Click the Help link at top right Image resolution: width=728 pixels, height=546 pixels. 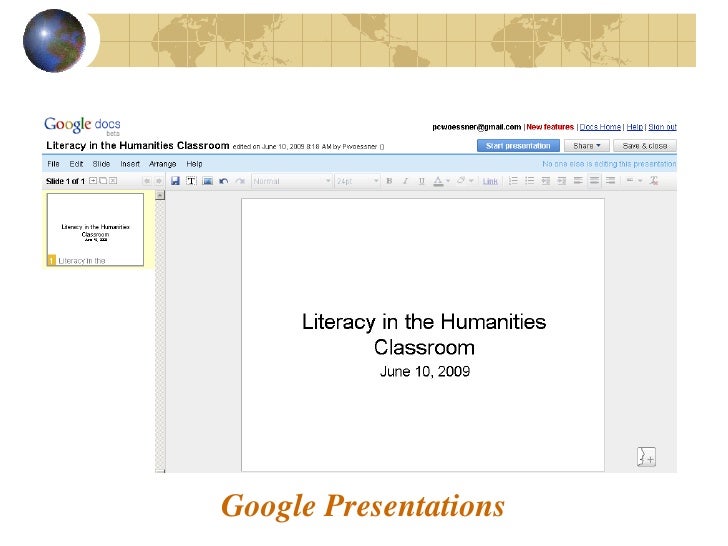(x=635, y=127)
